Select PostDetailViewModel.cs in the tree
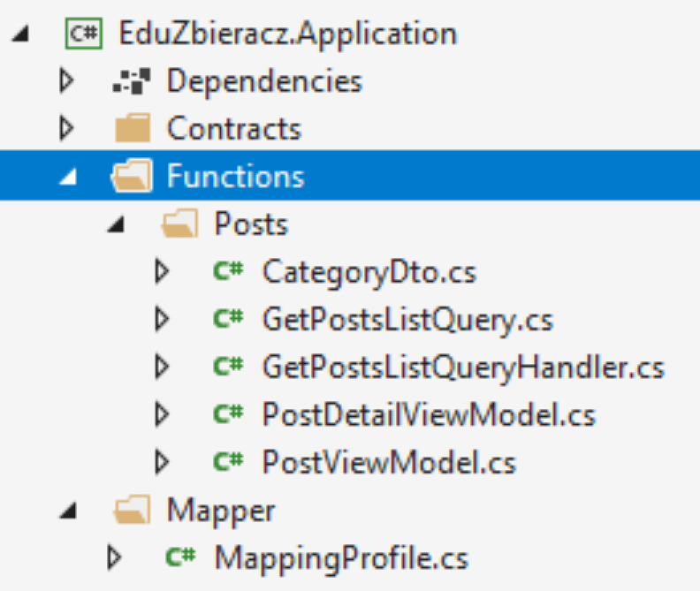 429,414
